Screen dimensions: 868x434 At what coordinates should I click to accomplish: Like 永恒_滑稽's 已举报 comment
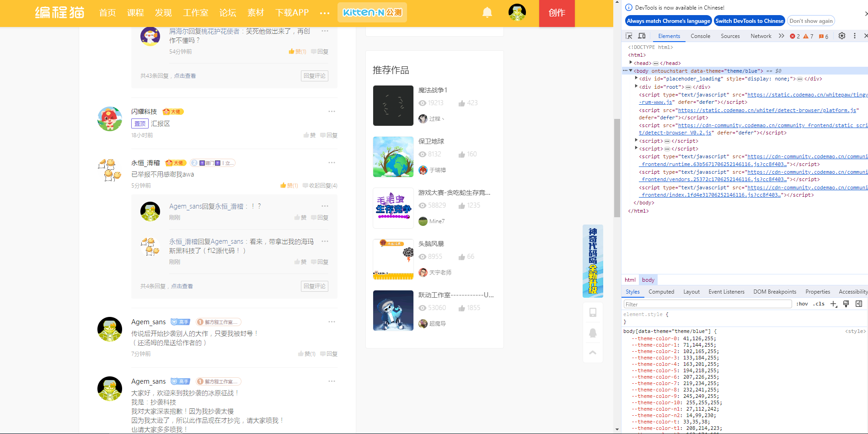pyautogui.click(x=289, y=186)
